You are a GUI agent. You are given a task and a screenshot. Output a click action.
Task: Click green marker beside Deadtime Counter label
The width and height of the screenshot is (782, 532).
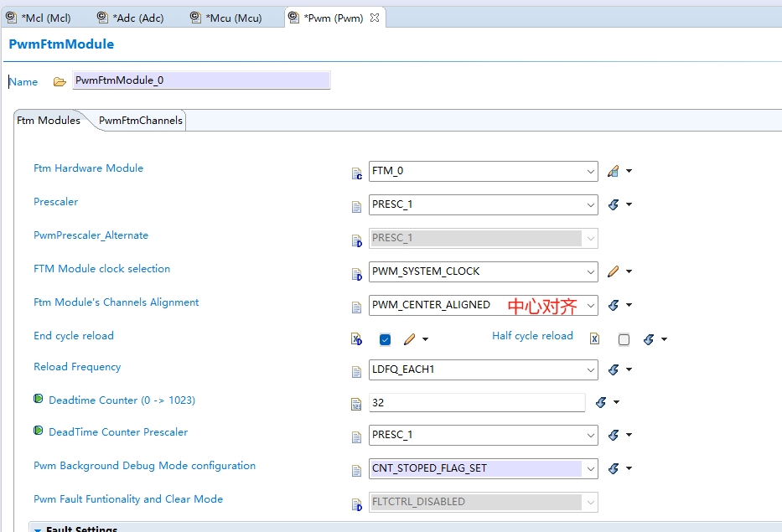(x=38, y=399)
